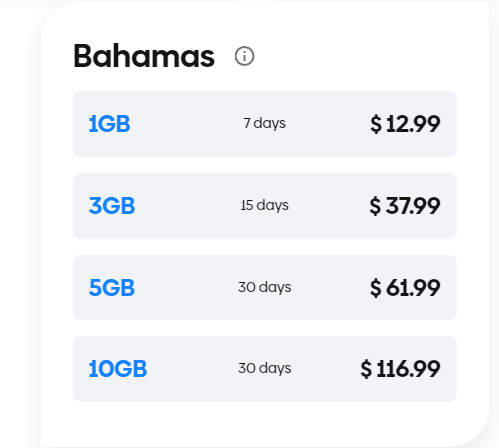This screenshot has width=499, height=448.
Task: Click 30 days text in 10GB row
Action: pyautogui.click(x=265, y=368)
